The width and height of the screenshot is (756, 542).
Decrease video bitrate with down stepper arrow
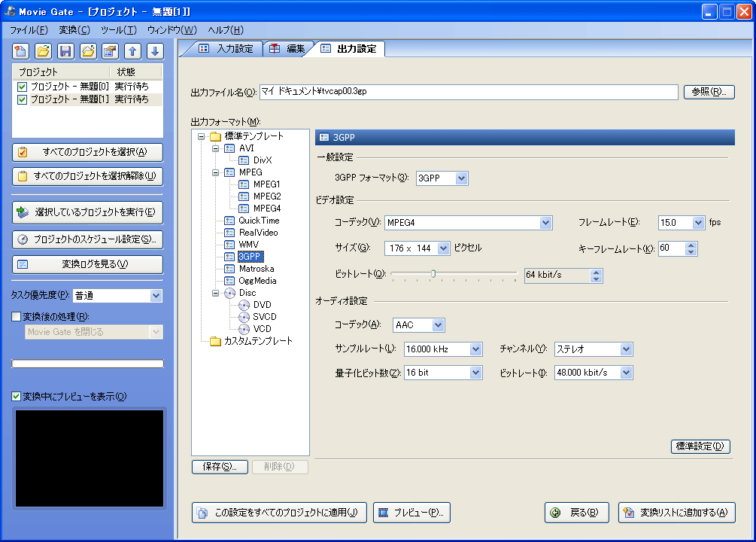pyautogui.click(x=597, y=279)
